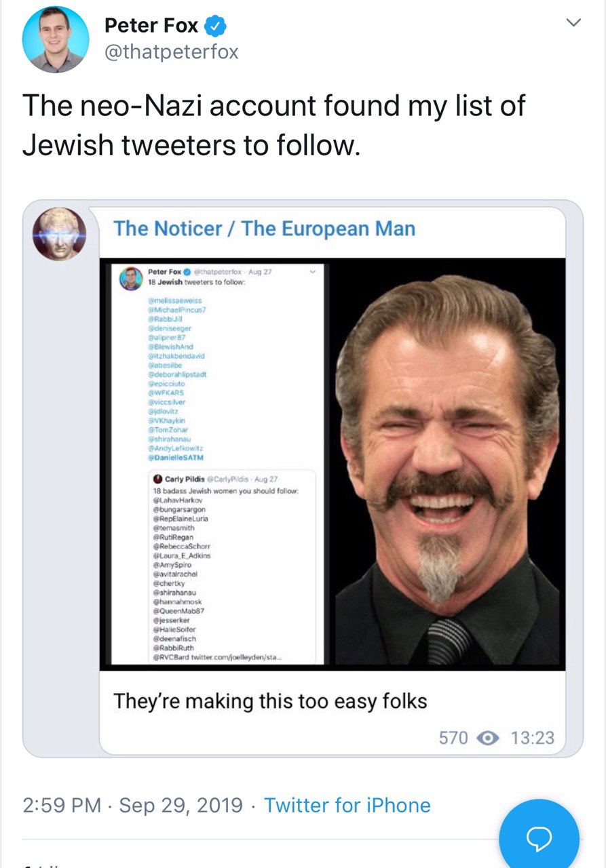Open the Peter Fox display name
This screenshot has width=606, height=868.
(x=151, y=26)
